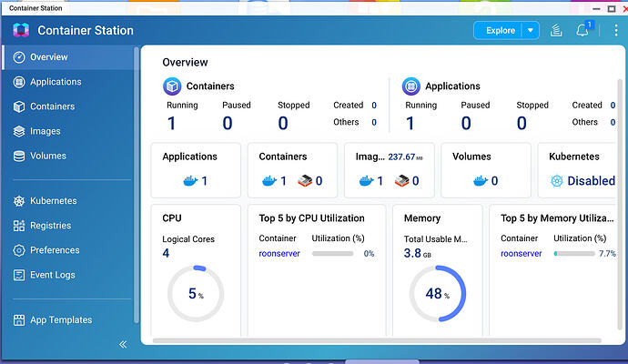Click the Overview page heading
The width and height of the screenshot is (628, 364).
(x=185, y=63)
